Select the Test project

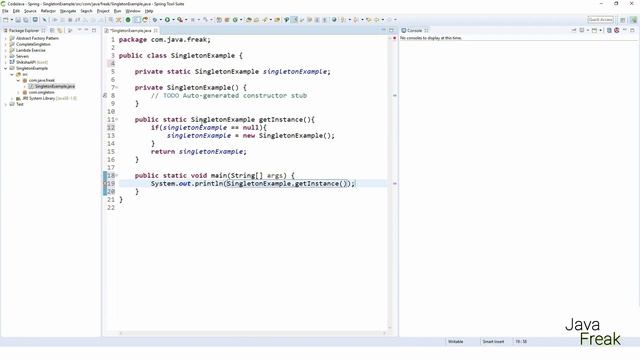point(20,104)
